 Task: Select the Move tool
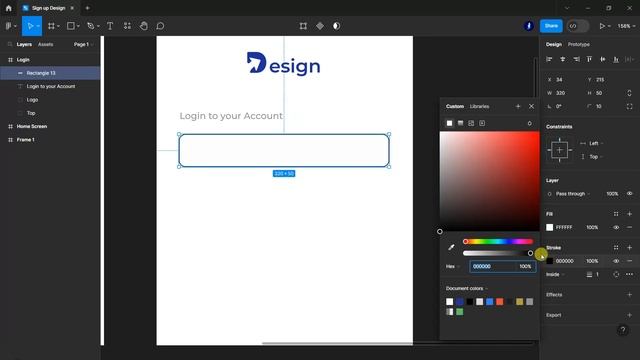[x=30, y=26]
